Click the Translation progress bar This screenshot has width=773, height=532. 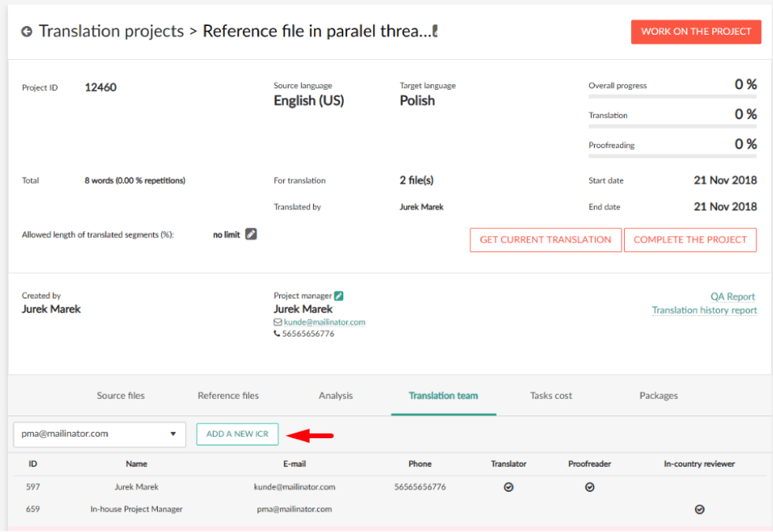coord(672,127)
